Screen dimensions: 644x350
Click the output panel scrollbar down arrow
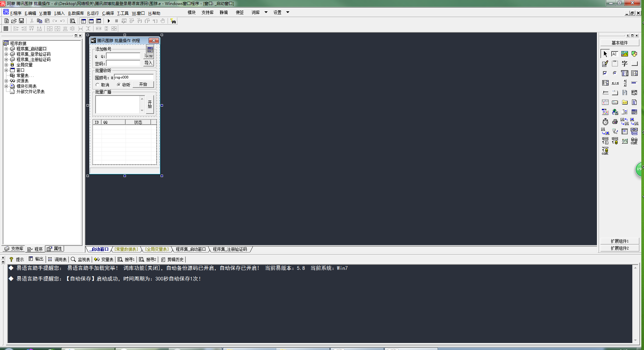[x=635, y=340]
